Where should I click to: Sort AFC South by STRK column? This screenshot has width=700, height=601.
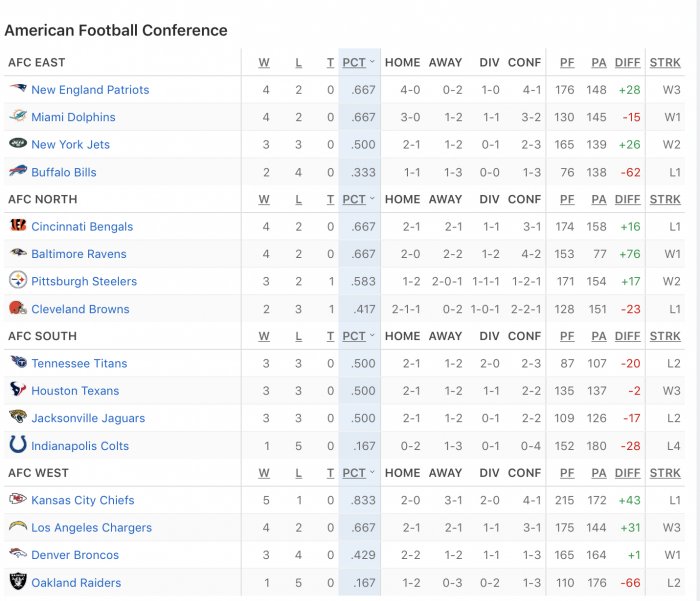(x=665, y=336)
